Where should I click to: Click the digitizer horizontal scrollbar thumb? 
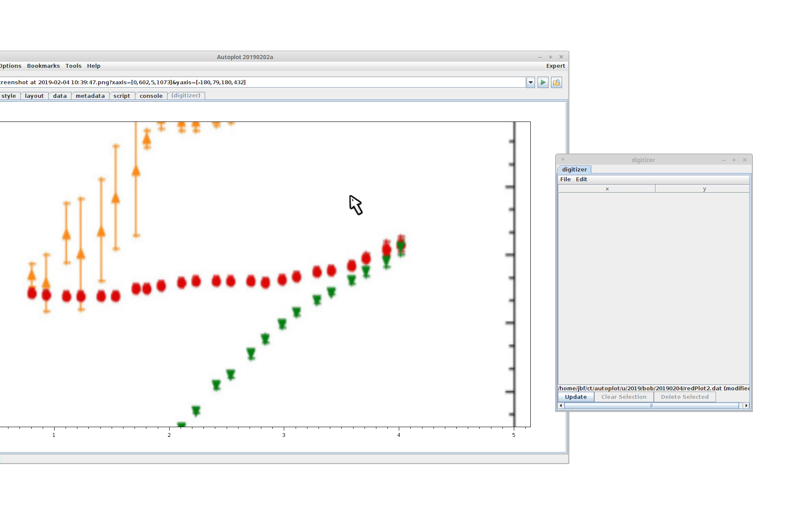[x=651, y=406]
